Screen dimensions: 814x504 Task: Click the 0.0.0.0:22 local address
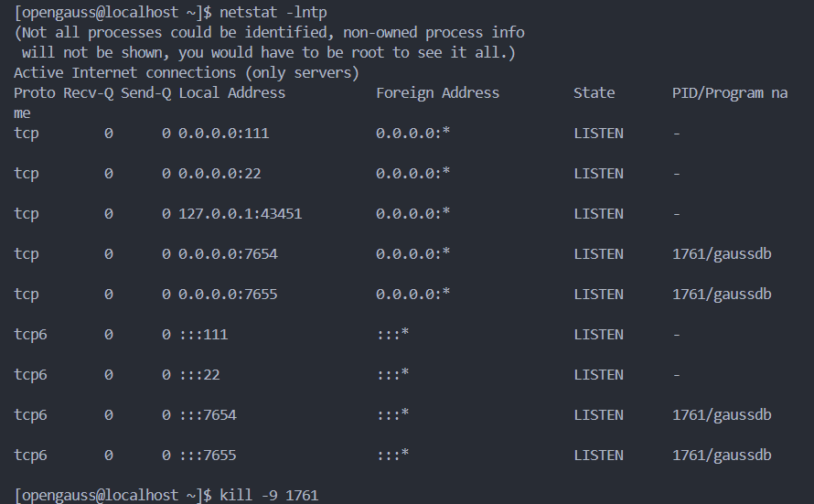(220, 173)
